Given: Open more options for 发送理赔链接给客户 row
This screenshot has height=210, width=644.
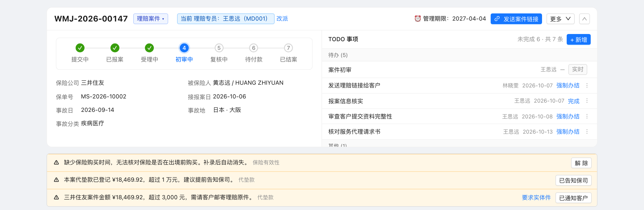Looking at the screenshot, I should (587, 86).
